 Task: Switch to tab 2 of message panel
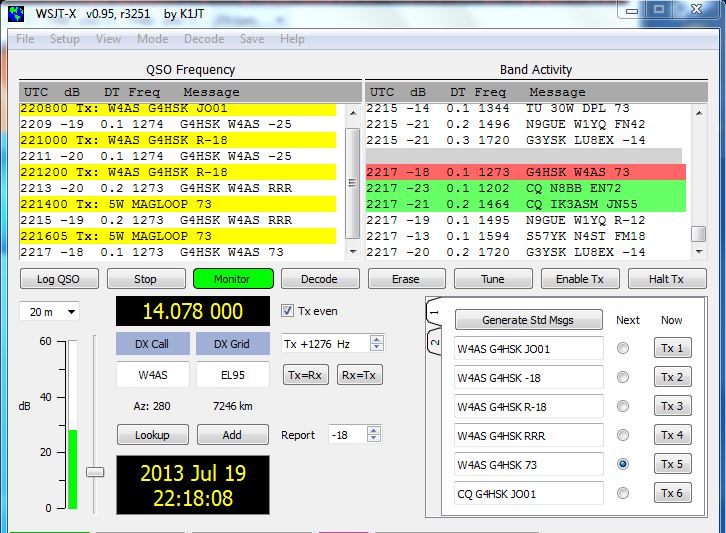click(434, 342)
